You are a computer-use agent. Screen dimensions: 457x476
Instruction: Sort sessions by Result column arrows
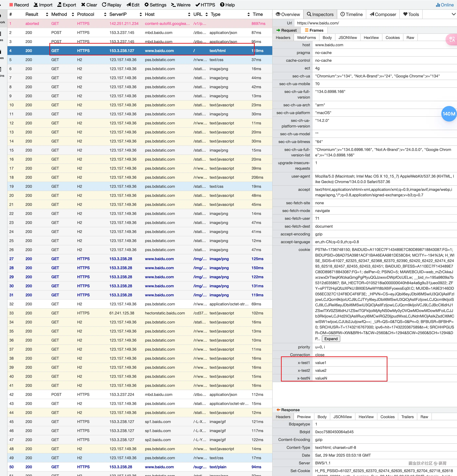click(47, 15)
